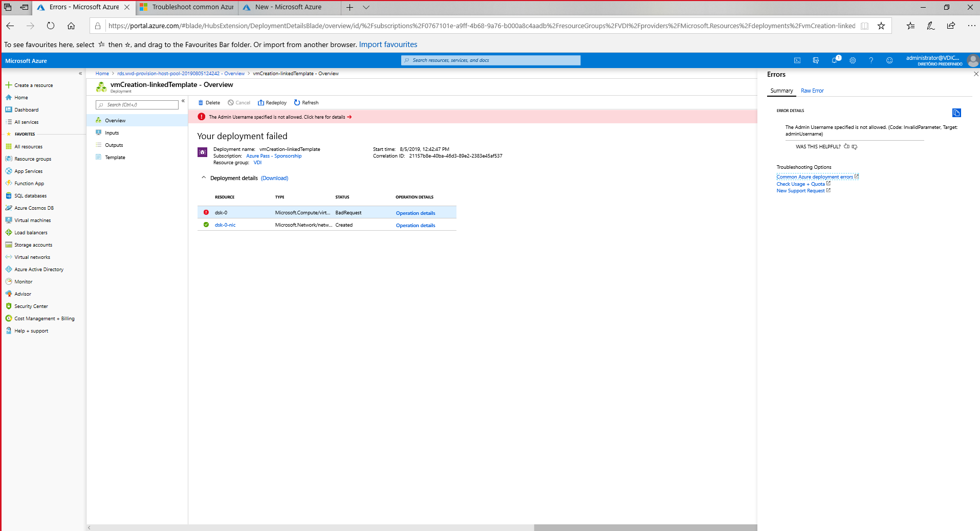The height and width of the screenshot is (531, 980).
Task: Open the feedback smiley icon
Action: pos(889,60)
